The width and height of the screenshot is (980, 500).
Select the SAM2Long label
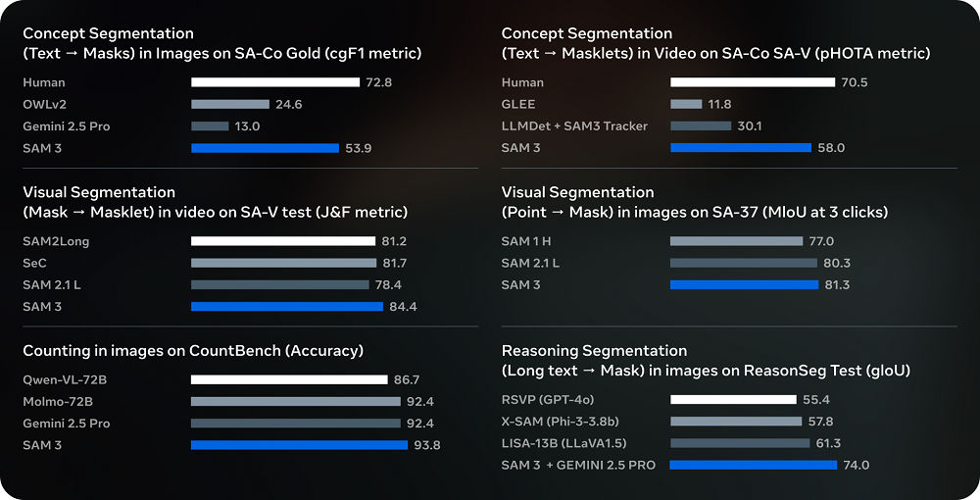coord(56,241)
